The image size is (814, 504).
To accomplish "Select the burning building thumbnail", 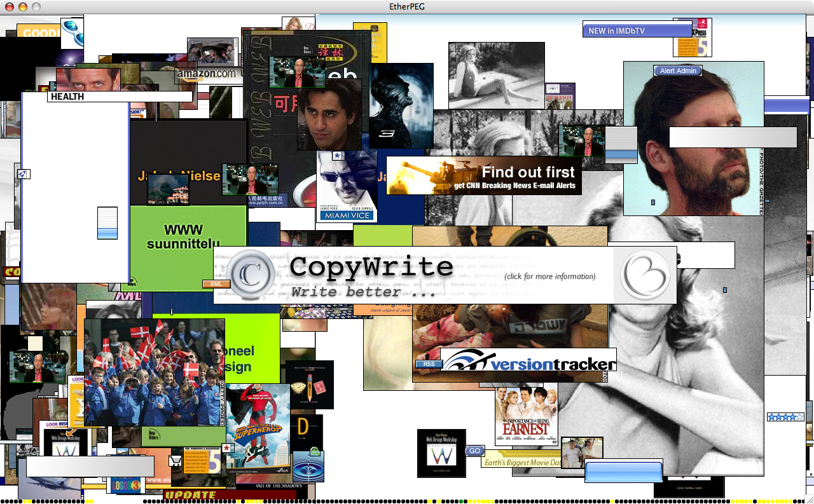I will tap(168, 190).
